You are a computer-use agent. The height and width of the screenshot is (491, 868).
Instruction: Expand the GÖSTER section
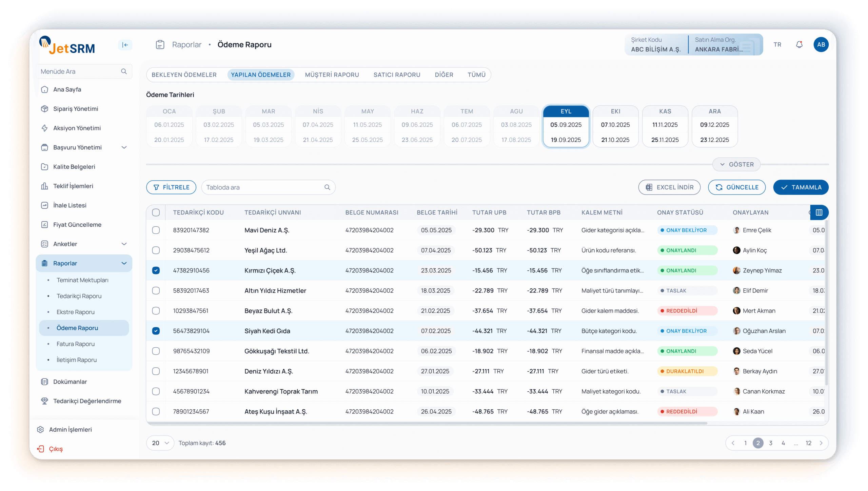point(736,164)
